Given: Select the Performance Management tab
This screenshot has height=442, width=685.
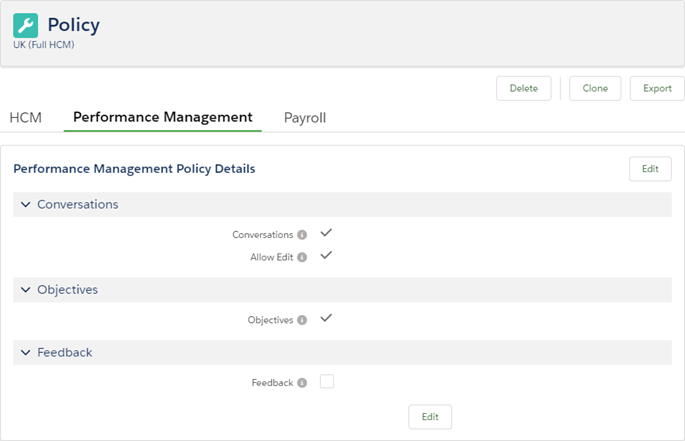Looking at the screenshot, I should pyautogui.click(x=162, y=117).
